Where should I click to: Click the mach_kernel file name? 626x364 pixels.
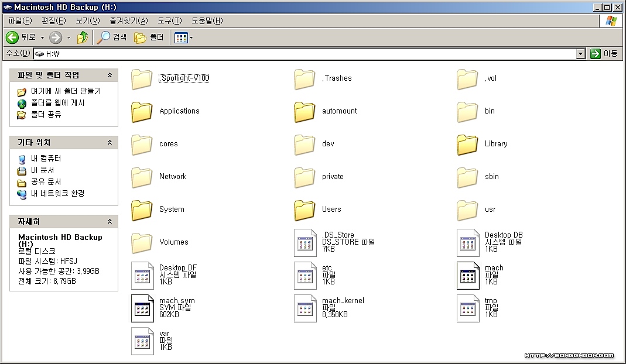[x=343, y=301]
